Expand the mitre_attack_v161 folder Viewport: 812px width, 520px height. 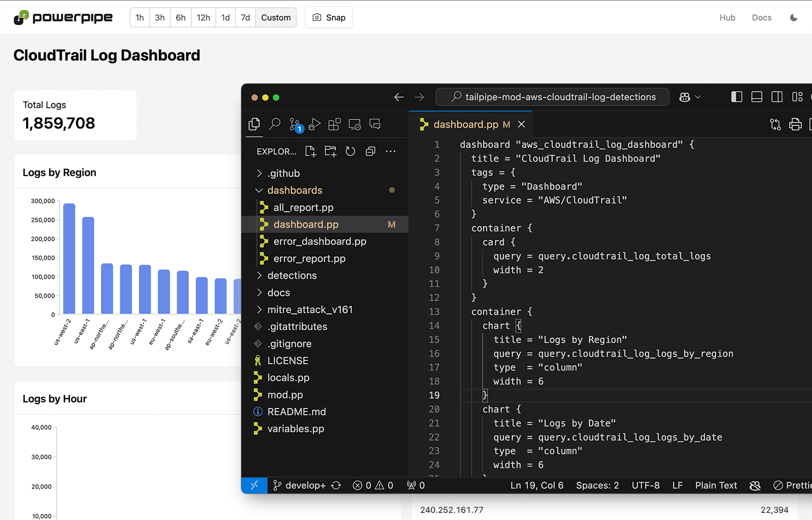310,309
